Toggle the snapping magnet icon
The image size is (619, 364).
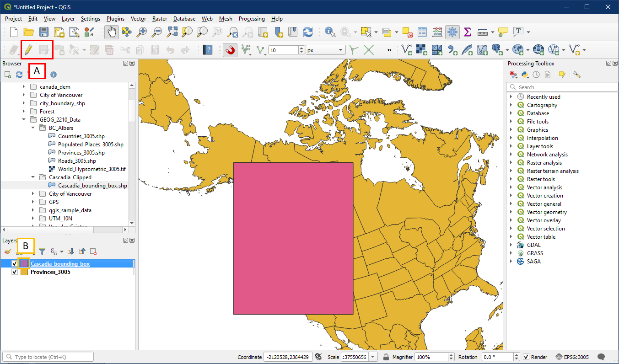click(x=230, y=50)
